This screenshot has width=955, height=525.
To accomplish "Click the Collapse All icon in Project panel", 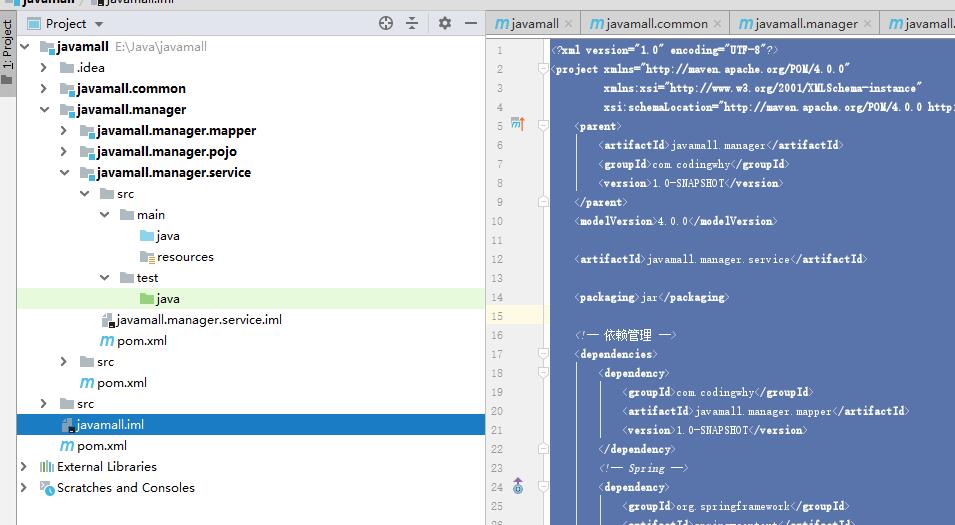I will tap(412, 23).
